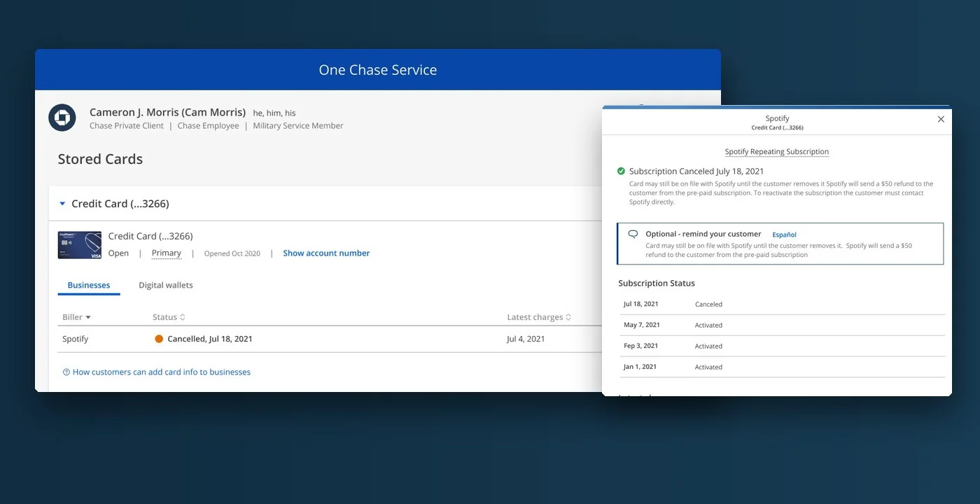Image resolution: width=980 pixels, height=504 pixels.
Task: Click the help icon before How customers can add
Action: pyautogui.click(x=66, y=372)
